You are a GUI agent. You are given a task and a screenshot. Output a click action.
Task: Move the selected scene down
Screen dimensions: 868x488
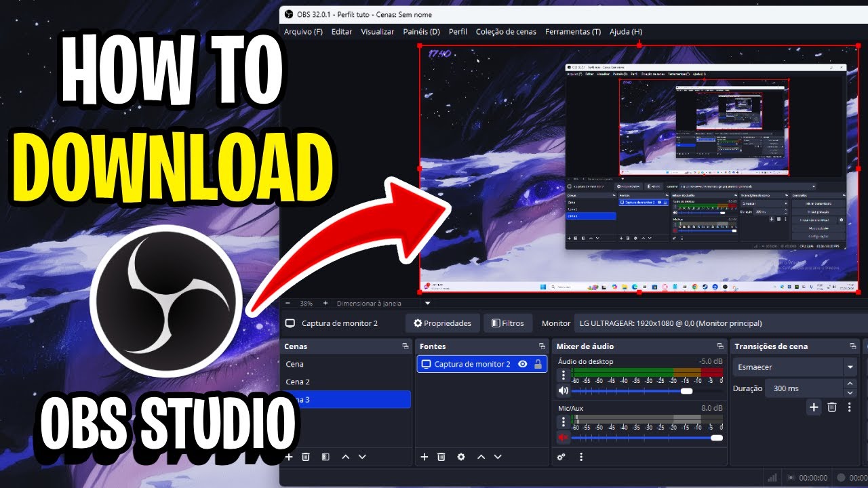coord(362,457)
